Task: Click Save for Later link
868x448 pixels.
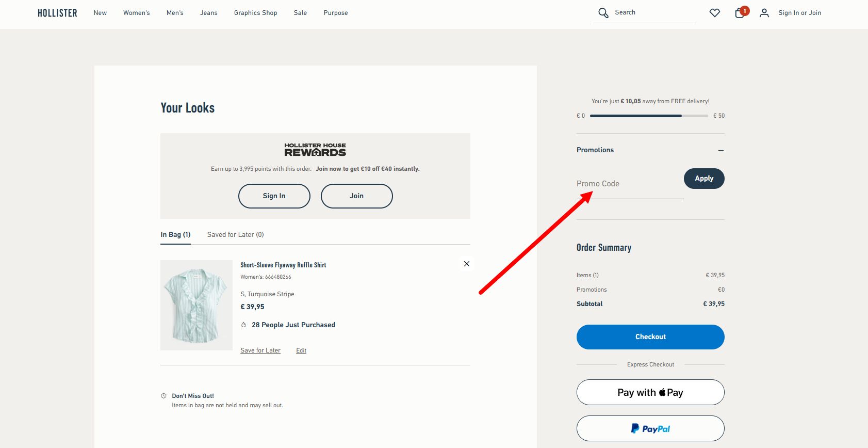Action: pos(260,350)
